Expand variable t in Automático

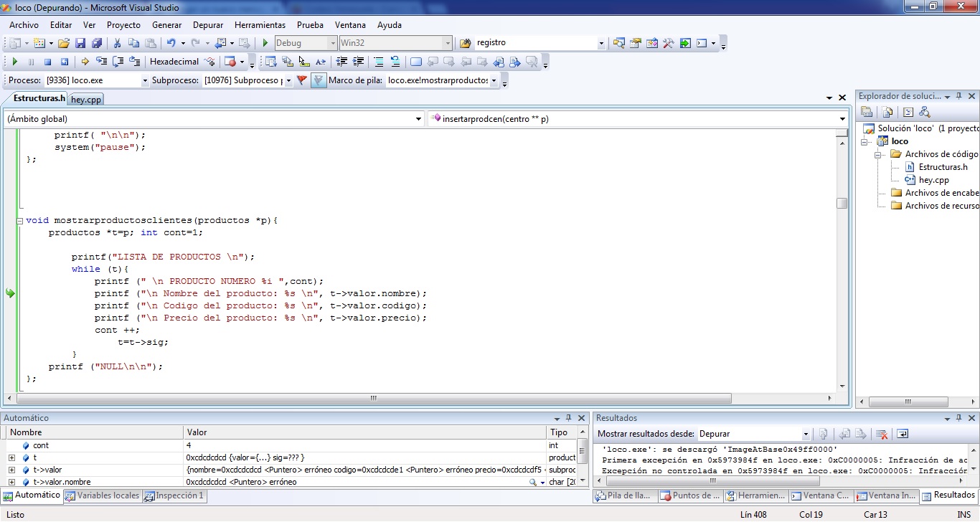(x=12, y=457)
